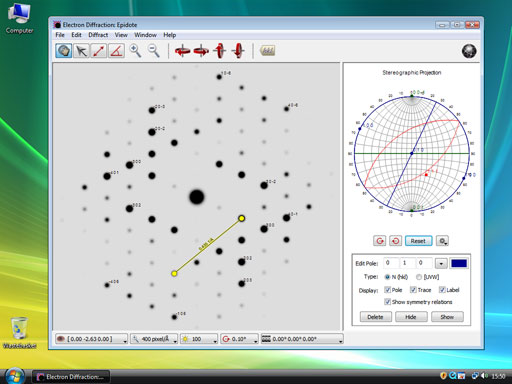
Task: Click the upper yellow measurement endpoint
Action: coord(242,218)
